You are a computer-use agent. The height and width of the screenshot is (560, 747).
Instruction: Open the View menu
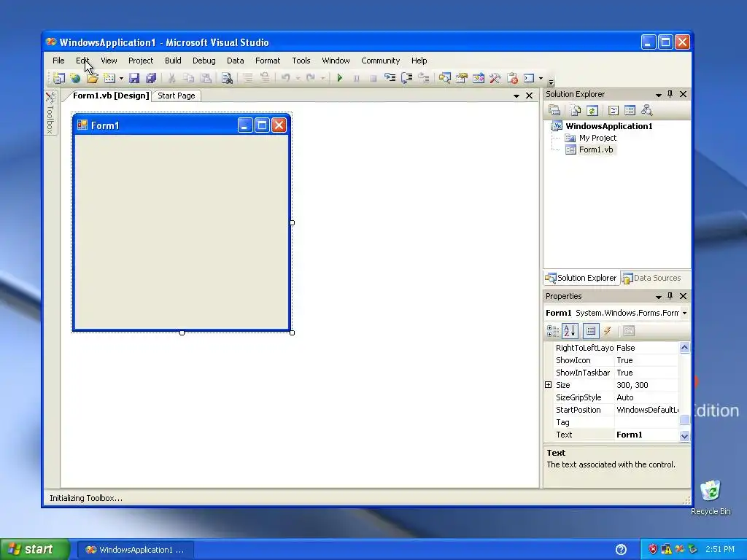[x=109, y=61]
